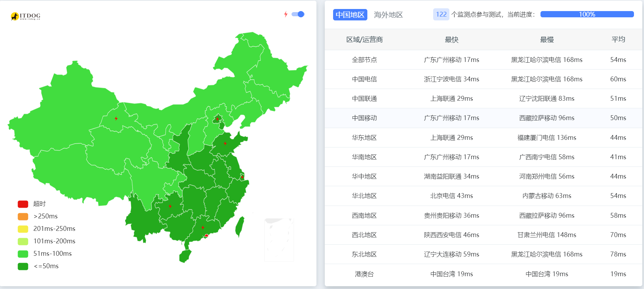Select the 中国电信 row label
Viewport: 644px width, 289px height.
pos(365,79)
